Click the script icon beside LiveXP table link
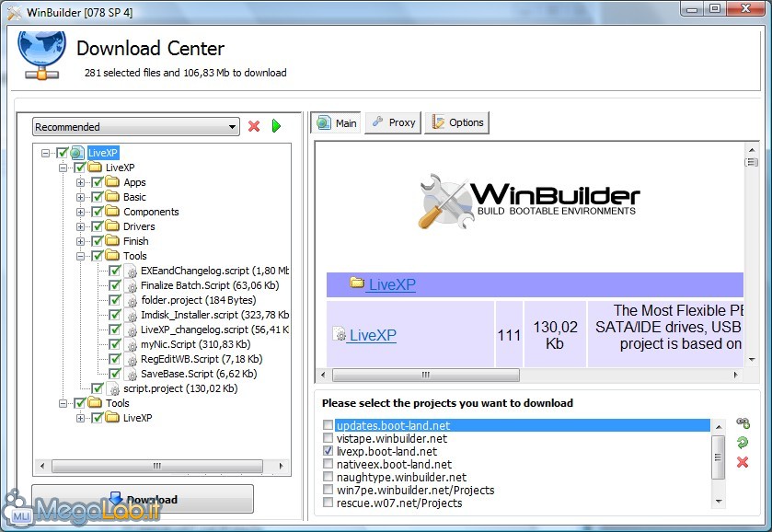 (x=340, y=334)
